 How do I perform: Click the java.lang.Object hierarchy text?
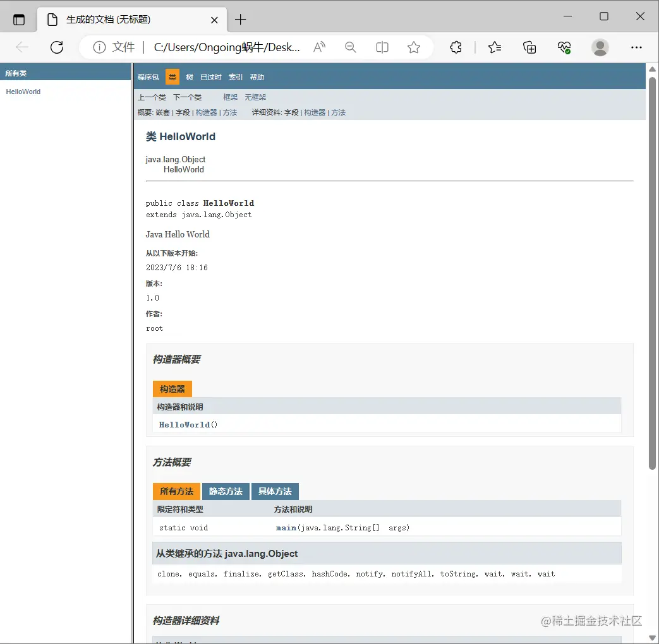pyautogui.click(x=175, y=159)
